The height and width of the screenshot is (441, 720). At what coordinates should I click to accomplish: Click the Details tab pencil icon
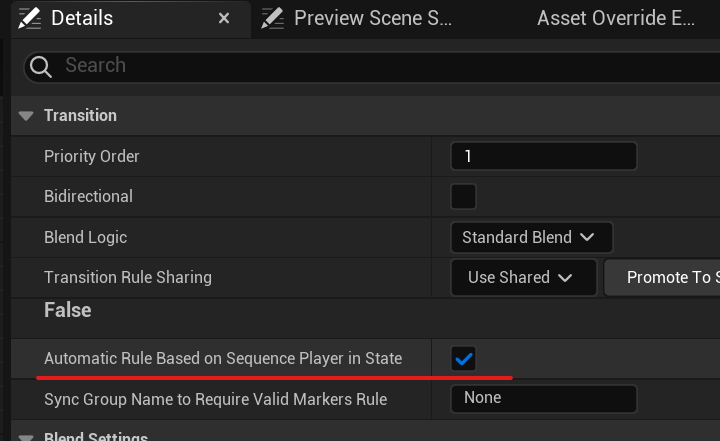tap(29, 18)
